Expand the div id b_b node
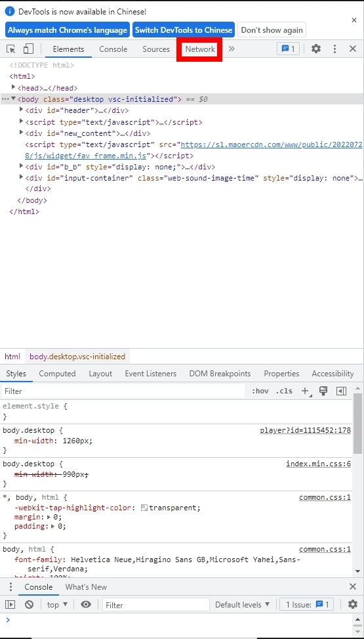364x639 pixels. (21, 166)
